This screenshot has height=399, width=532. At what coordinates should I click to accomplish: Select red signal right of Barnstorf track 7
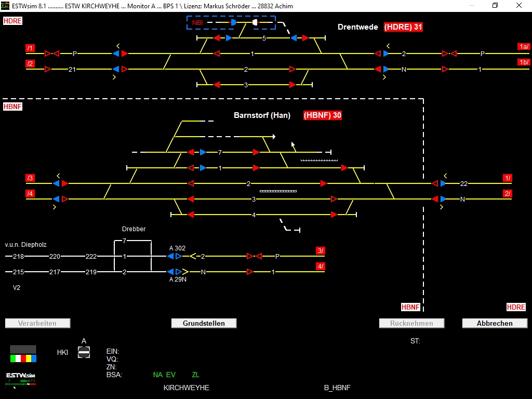[256, 152]
